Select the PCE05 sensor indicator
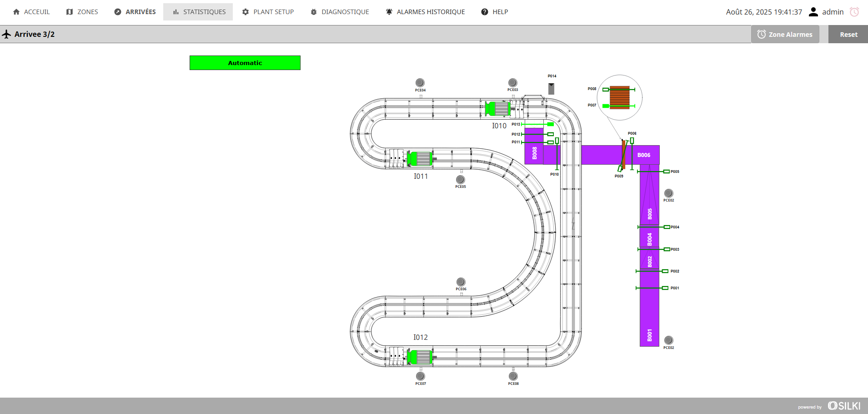 [x=461, y=180]
